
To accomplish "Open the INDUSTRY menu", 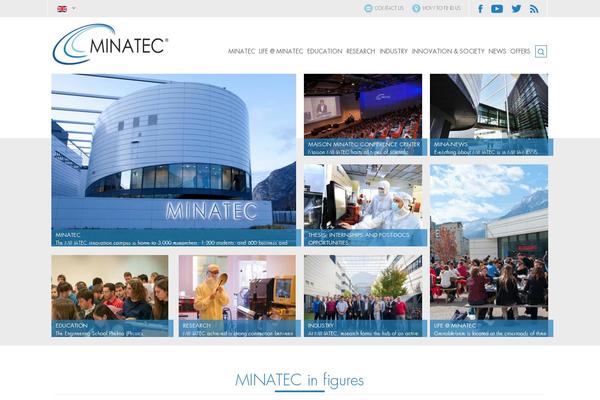I will [x=393, y=51].
